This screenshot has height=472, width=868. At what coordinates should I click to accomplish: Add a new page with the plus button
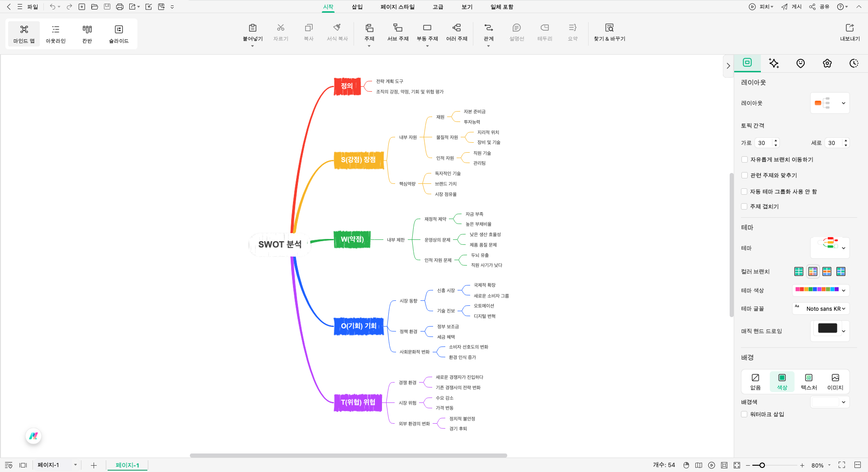[94, 465]
